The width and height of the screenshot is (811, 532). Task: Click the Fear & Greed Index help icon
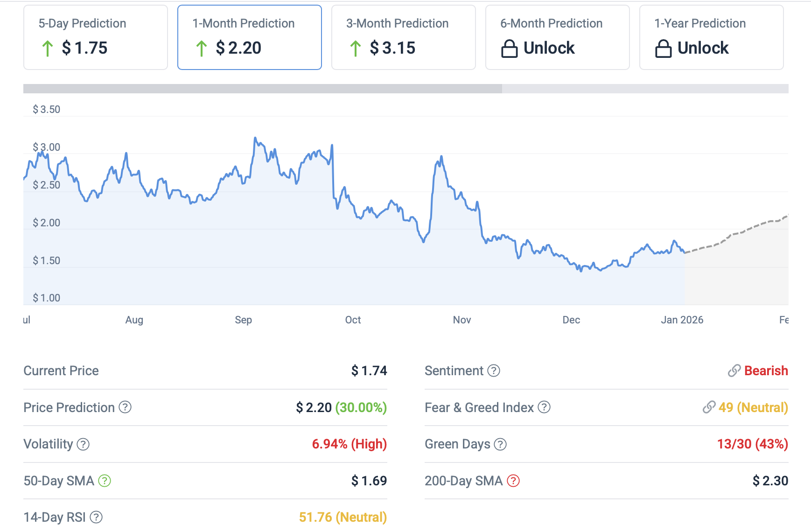(544, 407)
